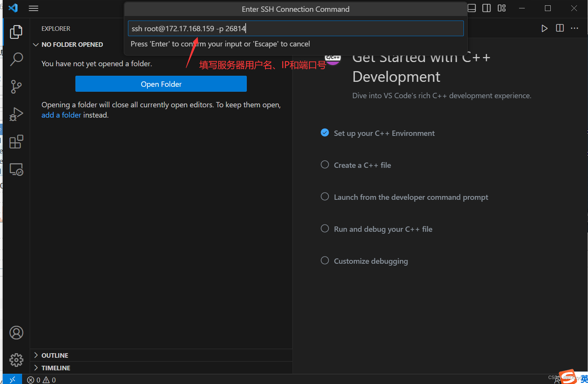
Task: Open the remote window indicator in status bar
Action: coord(12,379)
